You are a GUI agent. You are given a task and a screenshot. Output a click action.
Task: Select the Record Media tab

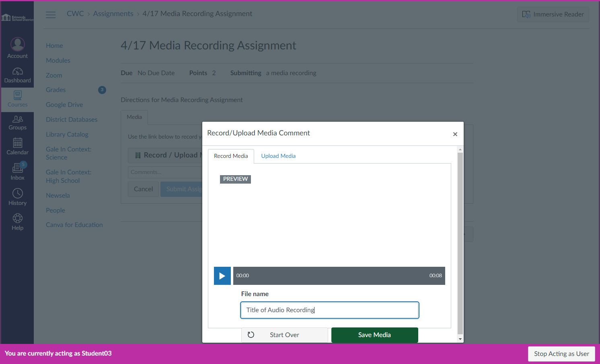click(231, 156)
